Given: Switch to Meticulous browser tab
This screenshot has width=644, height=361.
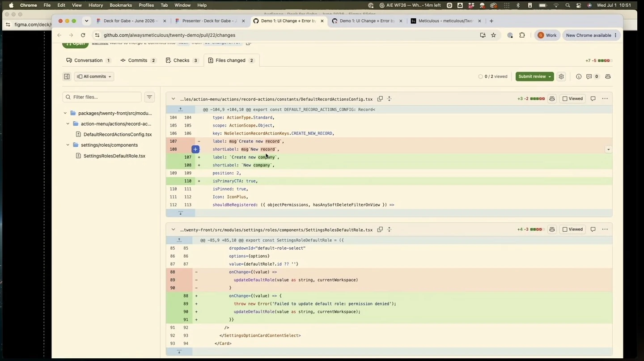Looking at the screenshot, I should point(445,21).
